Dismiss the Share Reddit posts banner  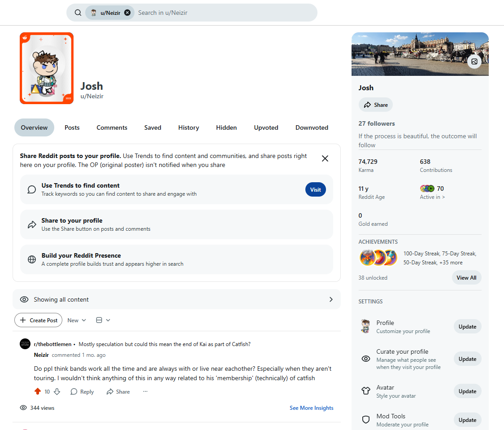(325, 158)
